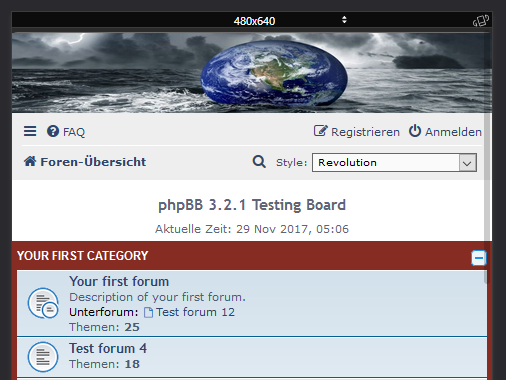Click the Anmelden power icon

point(415,131)
